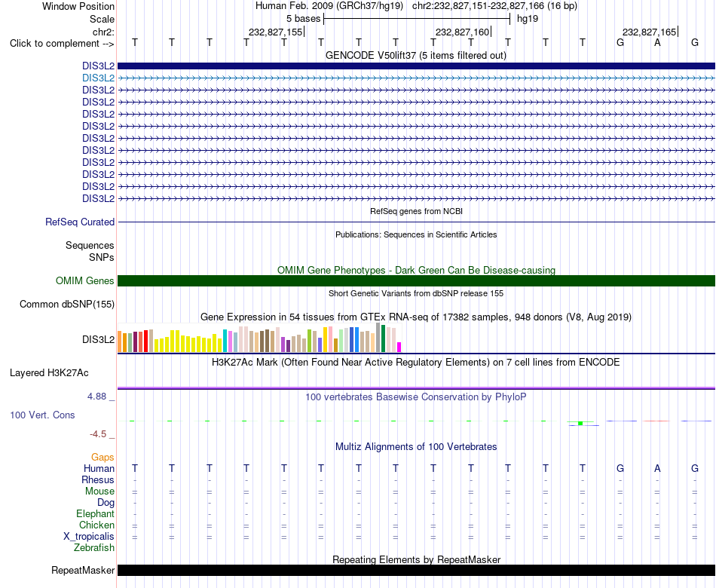
Task: Click the Rhesus alignment row label
Action: (x=98, y=479)
